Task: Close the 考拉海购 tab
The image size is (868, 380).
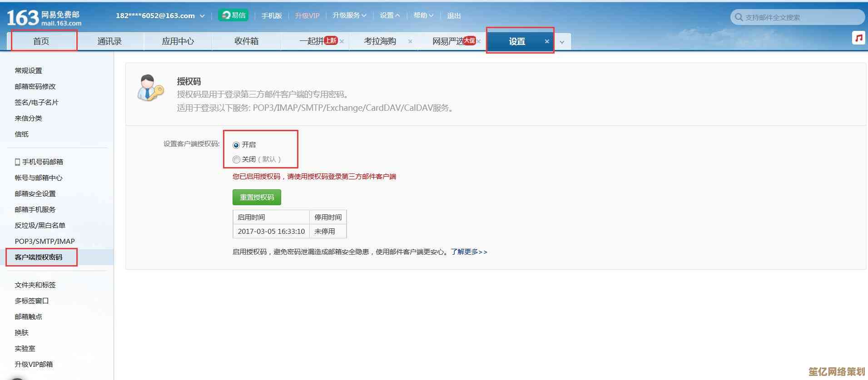Action: tap(410, 41)
